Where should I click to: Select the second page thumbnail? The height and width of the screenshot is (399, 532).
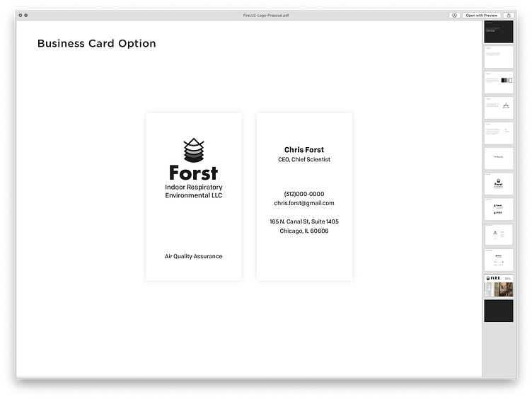click(x=499, y=57)
